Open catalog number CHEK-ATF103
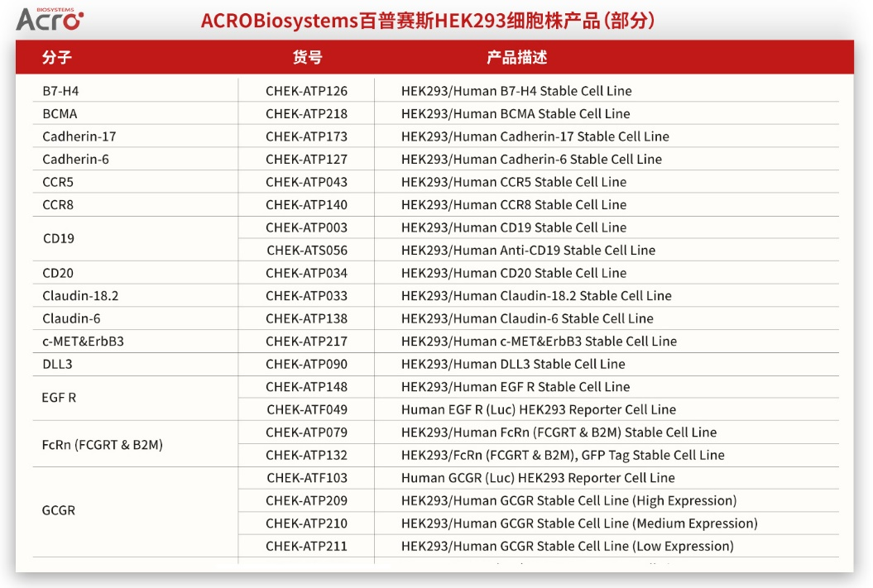This screenshot has width=873, height=588. coord(306,478)
